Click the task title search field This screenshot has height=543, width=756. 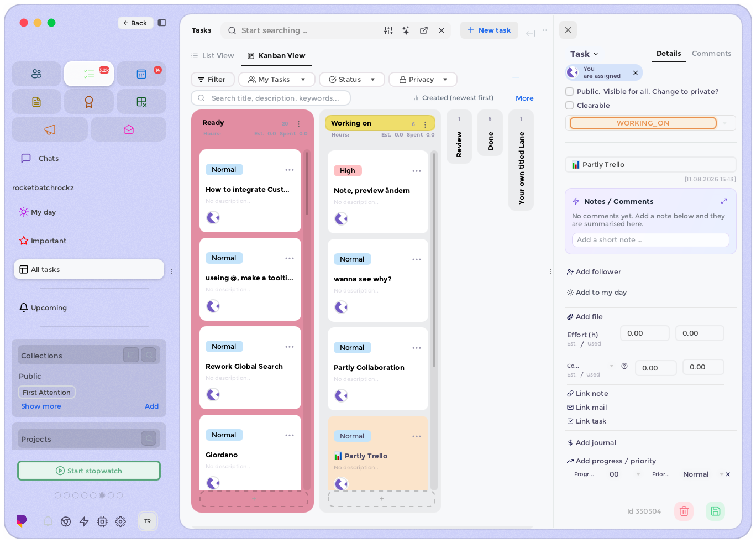click(271, 98)
